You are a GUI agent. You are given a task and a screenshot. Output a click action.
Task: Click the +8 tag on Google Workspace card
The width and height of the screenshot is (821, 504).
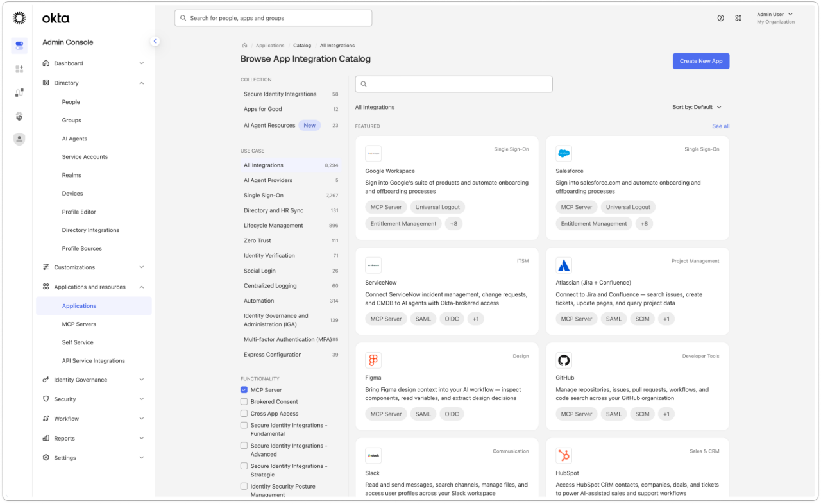tap(453, 224)
